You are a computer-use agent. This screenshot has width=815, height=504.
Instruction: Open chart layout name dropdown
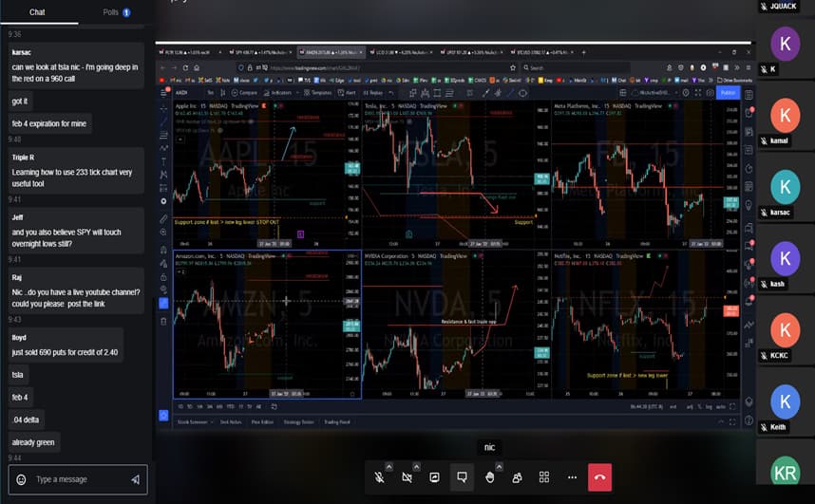pyautogui.click(x=656, y=92)
